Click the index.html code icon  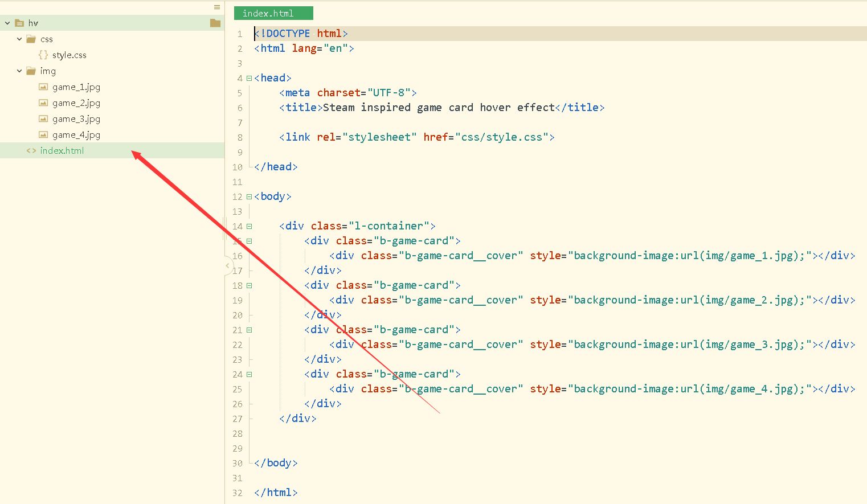point(31,150)
